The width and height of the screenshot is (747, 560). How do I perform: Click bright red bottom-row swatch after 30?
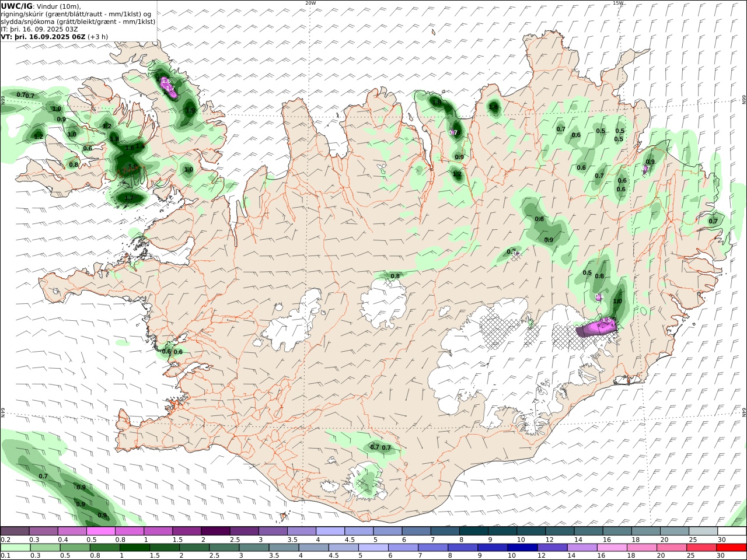731,548
